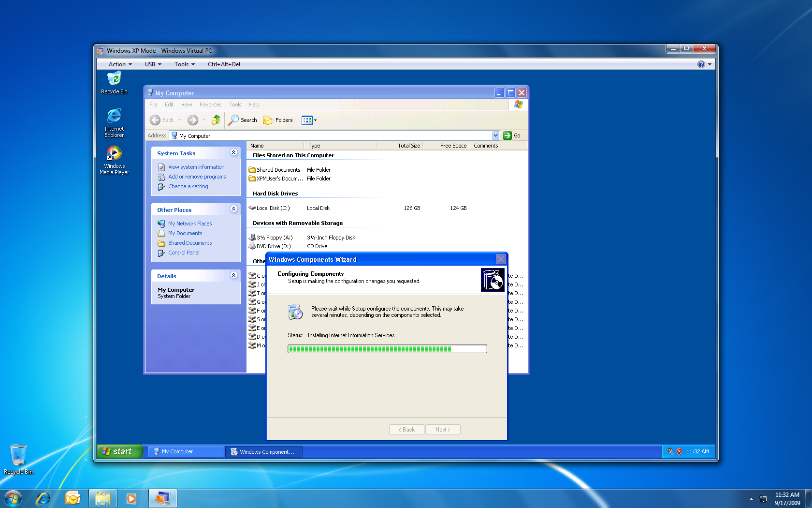Image resolution: width=812 pixels, height=508 pixels.
Task: Open View system information task
Action: click(196, 167)
